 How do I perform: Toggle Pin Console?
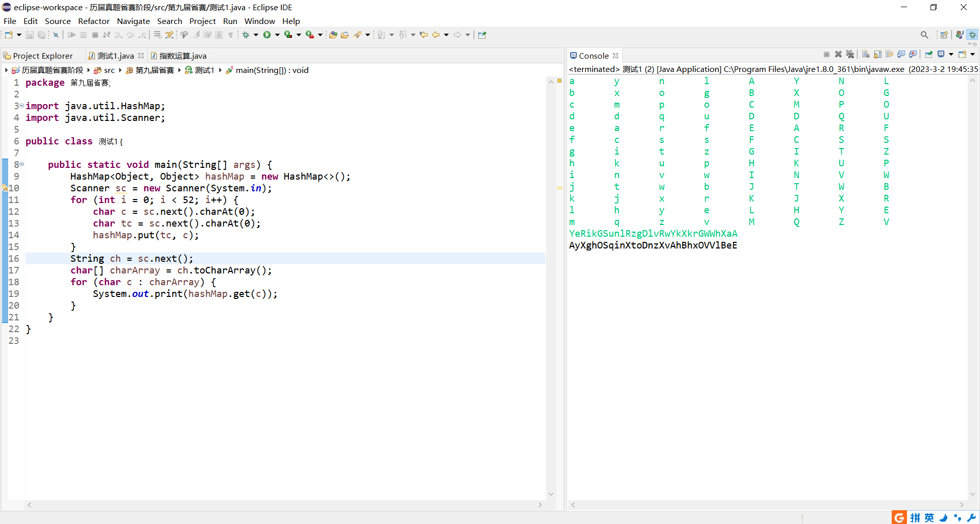tap(929, 54)
